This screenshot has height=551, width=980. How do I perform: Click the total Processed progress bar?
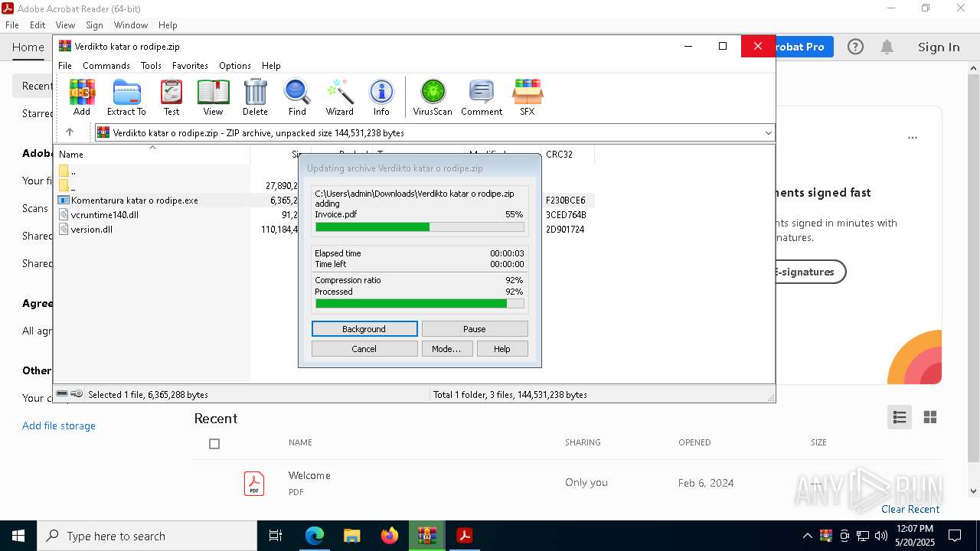pyautogui.click(x=420, y=304)
